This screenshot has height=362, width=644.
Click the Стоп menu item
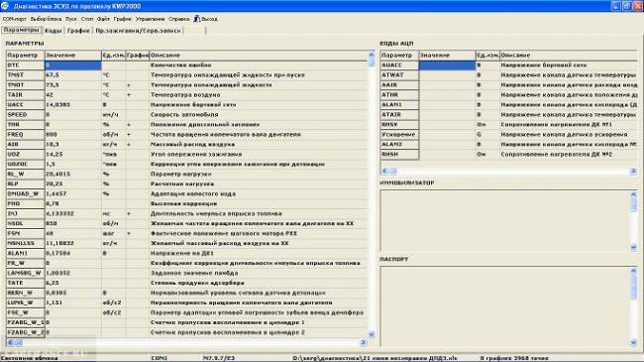point(87,19)
